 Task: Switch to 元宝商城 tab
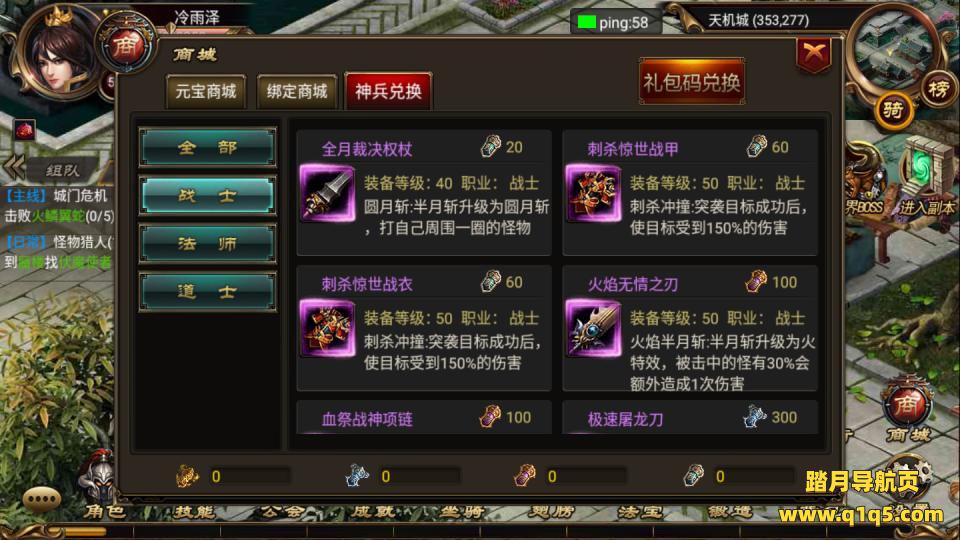click(x=206, y=92)
